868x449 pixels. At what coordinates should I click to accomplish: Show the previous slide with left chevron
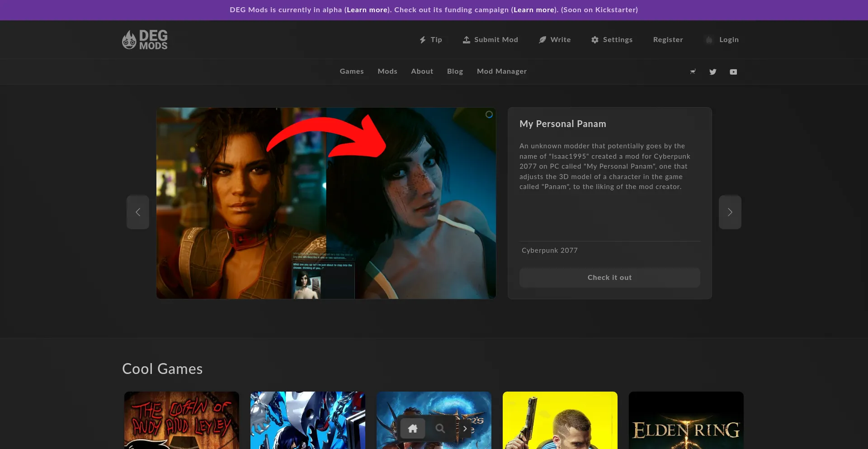coord(138,212)
